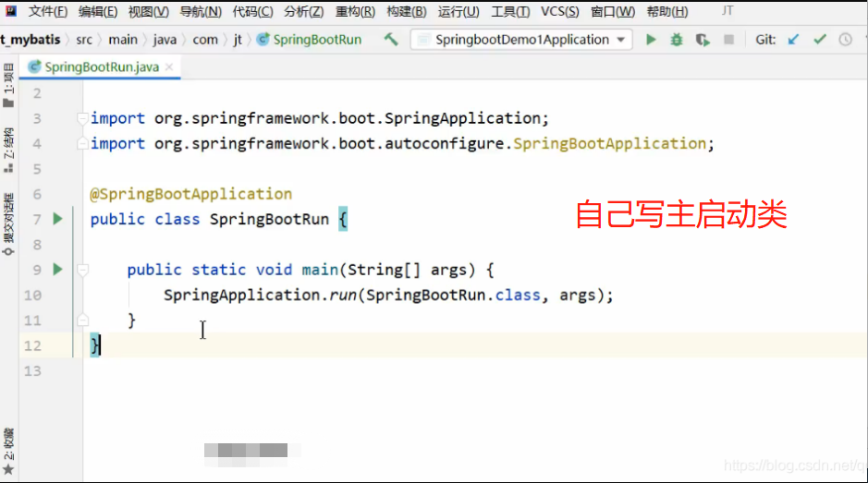Image resolution: width=868 pixels, height=483 pixels.
Task: Open the 编辑(E) menu
Action: coord(97,11)
